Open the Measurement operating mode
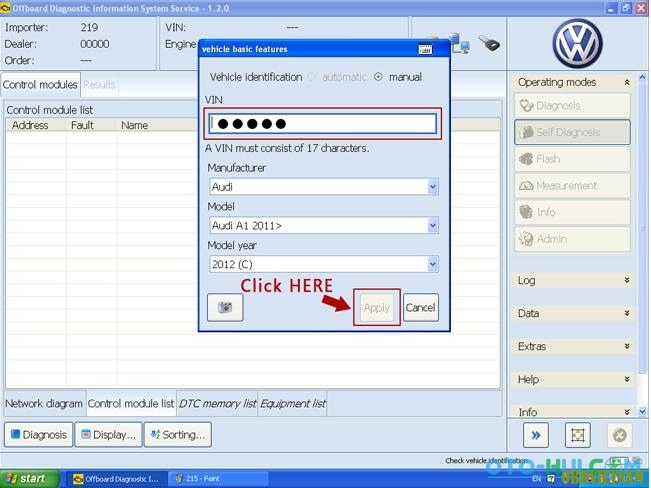The width and height of the screenshot is (651, 488). point(572,186)
